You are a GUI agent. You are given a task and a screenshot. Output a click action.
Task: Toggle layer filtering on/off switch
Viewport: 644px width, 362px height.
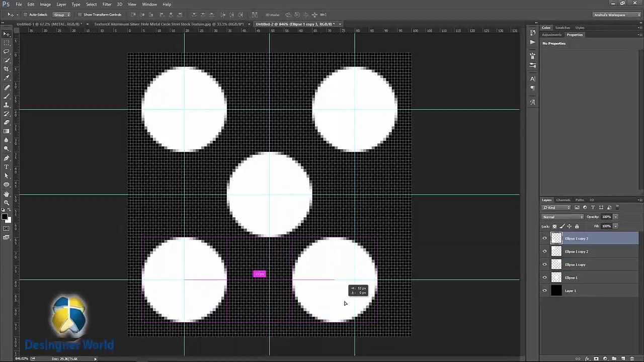617,208
